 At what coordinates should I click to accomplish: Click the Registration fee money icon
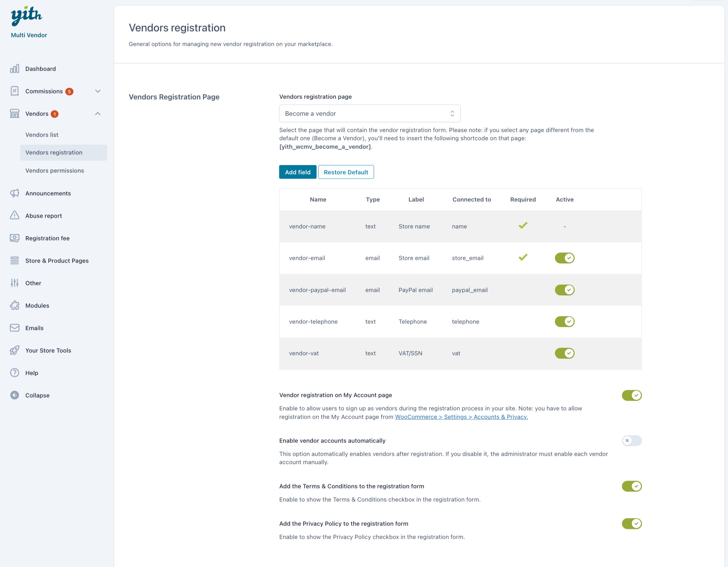click(15, 238)
